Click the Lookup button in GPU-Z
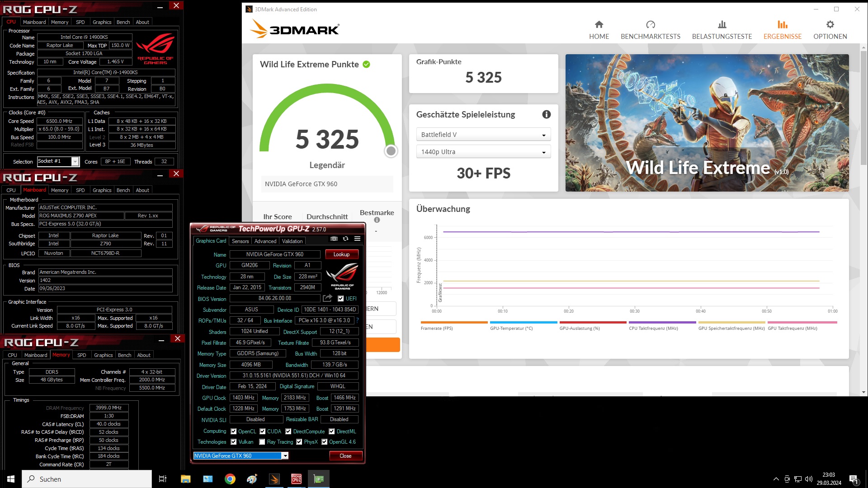Screen dimensions: 868x488 (x=341, y=254)
